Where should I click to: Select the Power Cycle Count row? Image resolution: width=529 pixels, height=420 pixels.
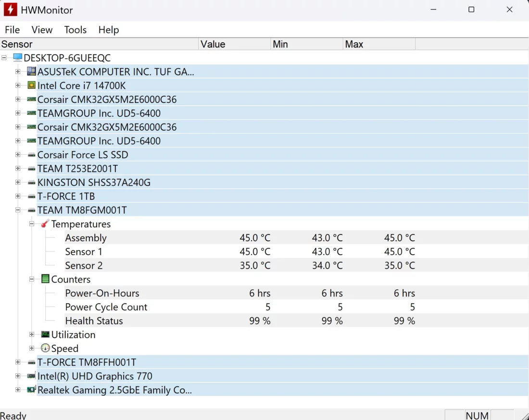297,307
